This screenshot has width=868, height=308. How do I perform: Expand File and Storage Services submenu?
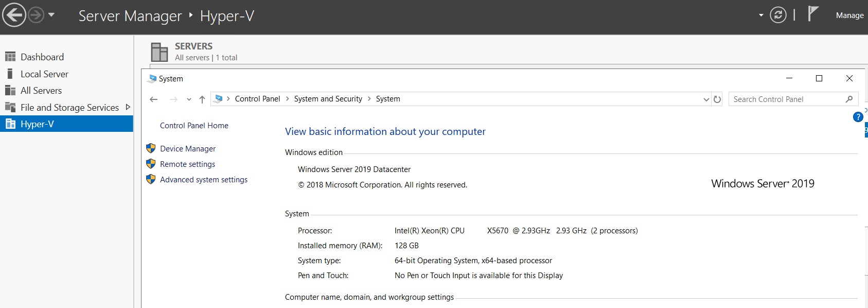pyautogui.click(x=128, y=107)
